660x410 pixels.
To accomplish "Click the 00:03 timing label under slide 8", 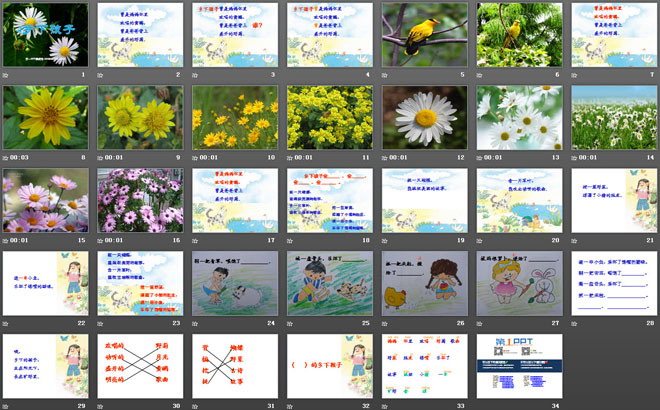I will [x=22, y=157].
